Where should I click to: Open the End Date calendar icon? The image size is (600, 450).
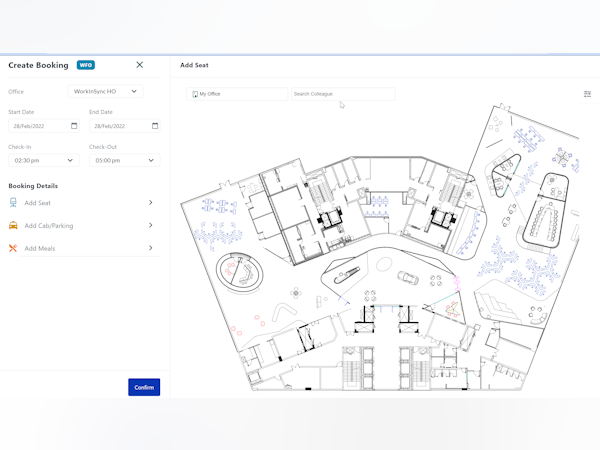[x=155, y=126]
